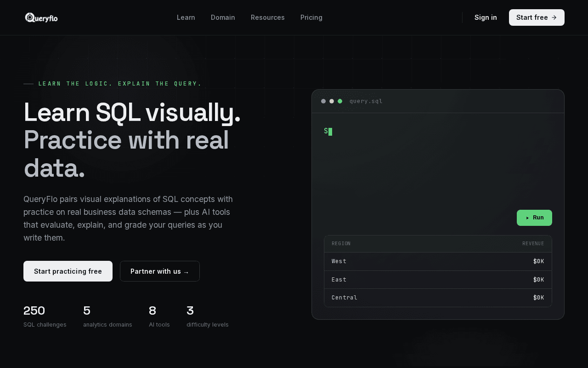Click the 8 AI tools stat
The height and width of the screenshot is (368, 588).
(x=159, y=316)
